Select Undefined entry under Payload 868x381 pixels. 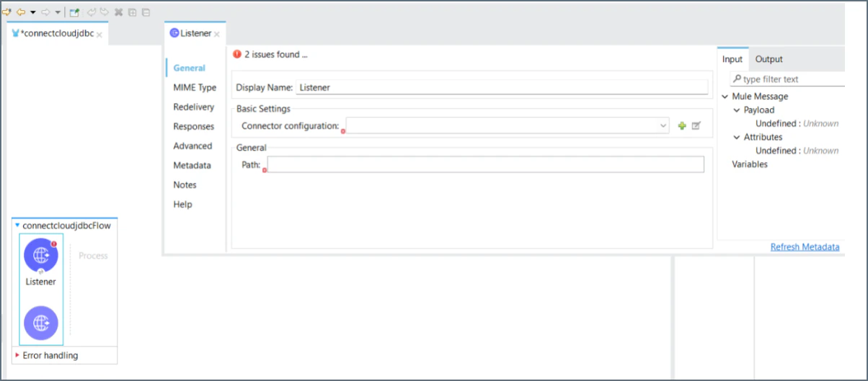coord(797,123)
